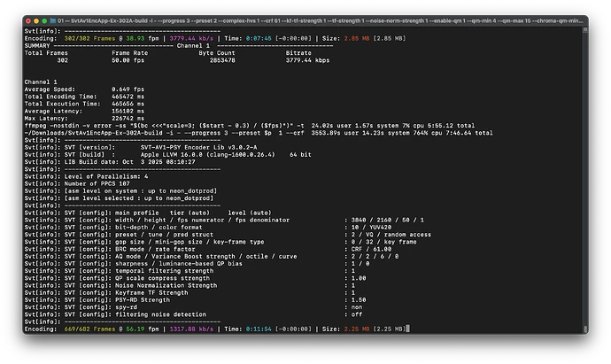Viewport: 611px width, 364px height.
Task: Click the yellow 669/682 Frames progress
Action: coord(89,329)
